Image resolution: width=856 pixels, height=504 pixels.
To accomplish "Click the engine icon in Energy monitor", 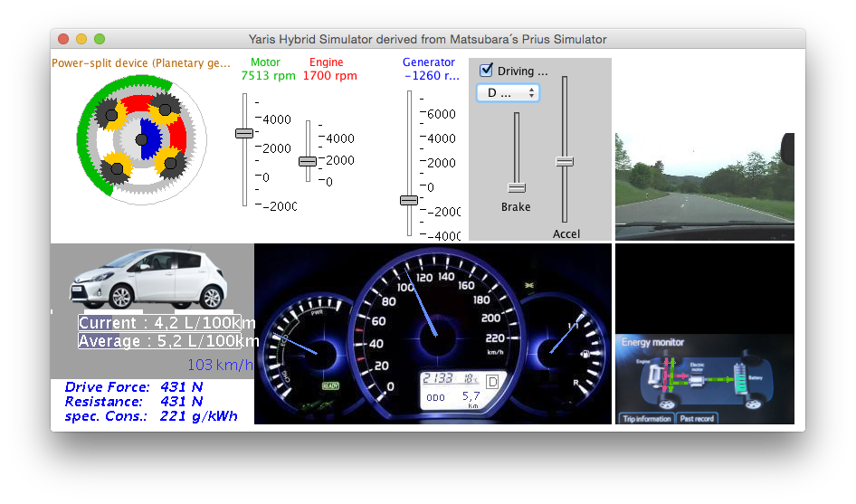I will [654, 376].
